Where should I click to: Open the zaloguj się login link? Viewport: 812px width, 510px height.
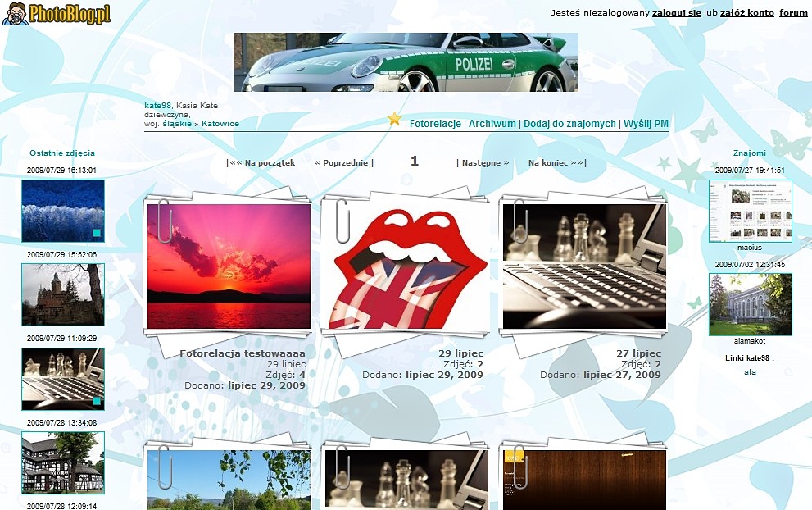[676, 13]
